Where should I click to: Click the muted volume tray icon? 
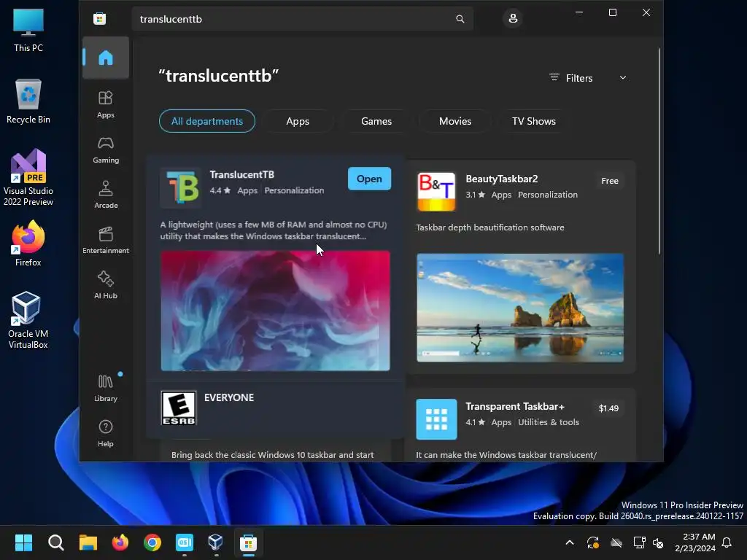point(658,542)
